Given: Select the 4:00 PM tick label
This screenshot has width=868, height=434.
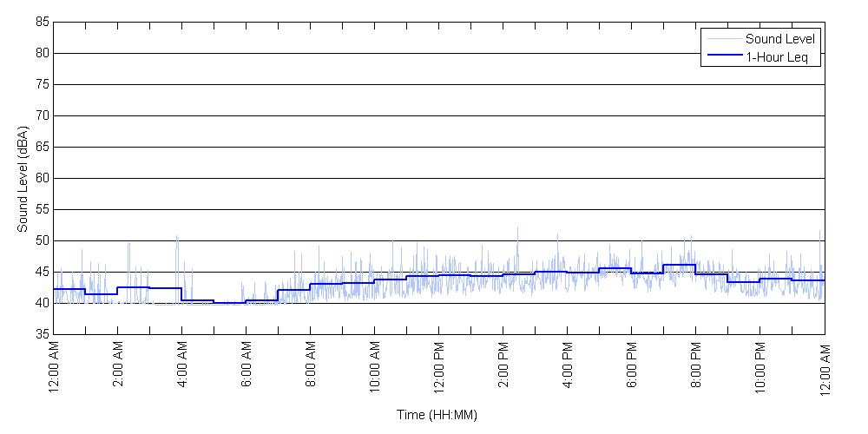Looking at the screenshot, I should click(568, 365).
